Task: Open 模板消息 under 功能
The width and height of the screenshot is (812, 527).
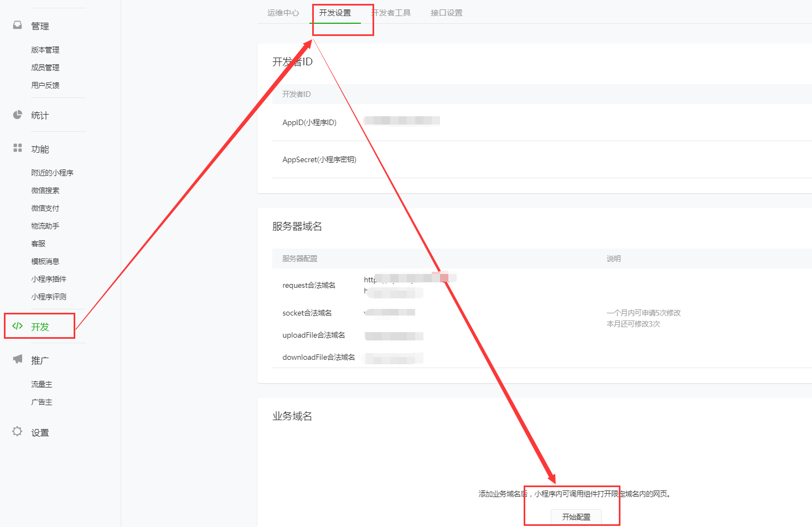Action: [x=45, y=261]
